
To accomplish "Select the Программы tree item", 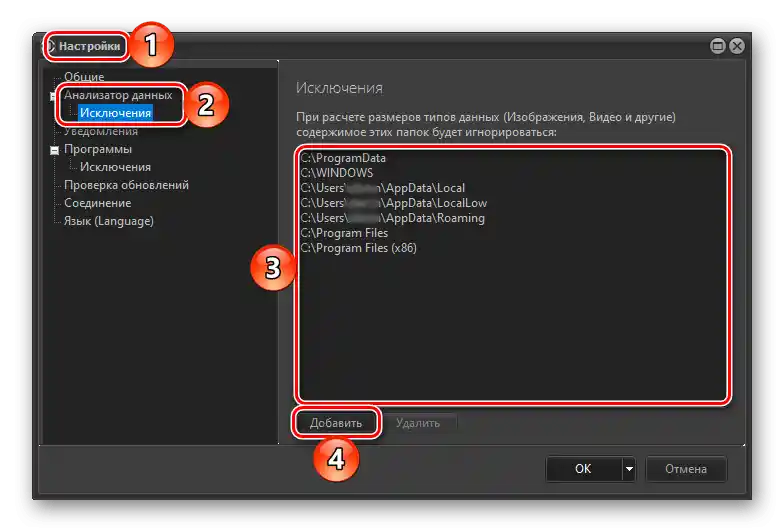I will [x=98, y=150].
